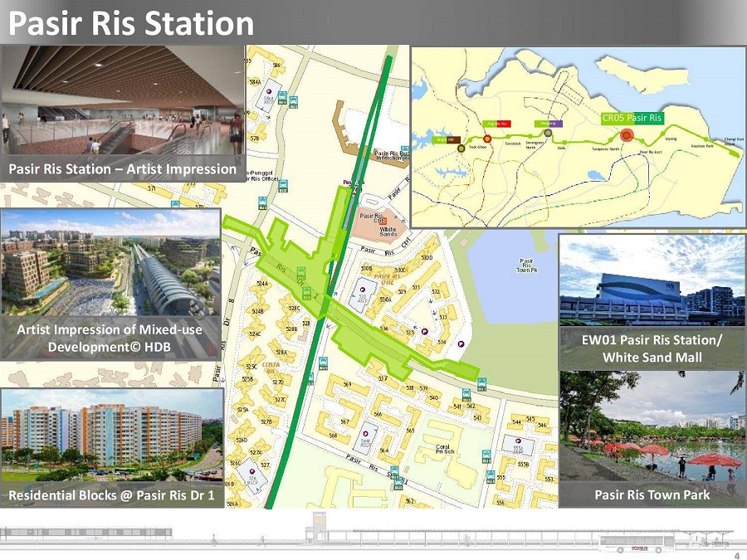Click the CR05 Pasir Ris green label
The height and width of the screenshot is (560, 747).
pyautogui.click(x=632, y=118)
